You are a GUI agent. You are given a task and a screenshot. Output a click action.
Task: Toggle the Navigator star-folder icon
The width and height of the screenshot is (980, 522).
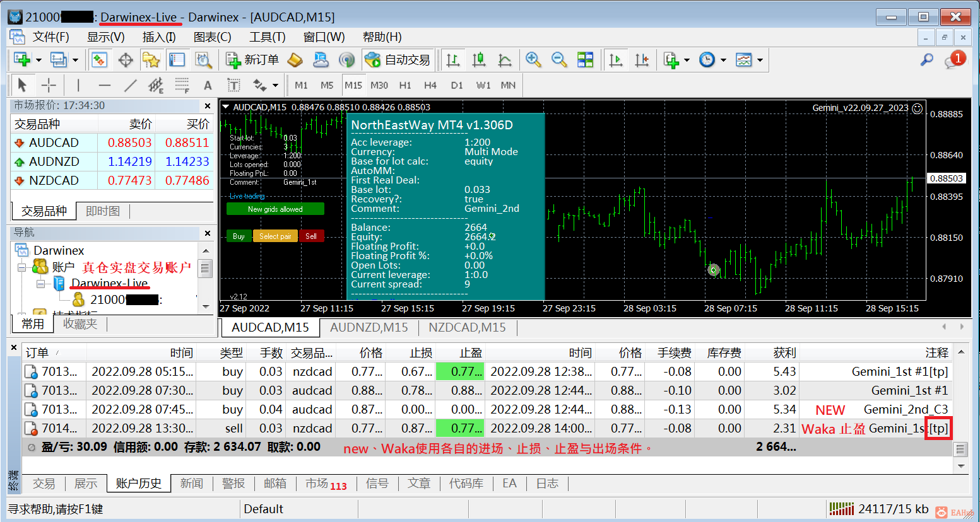point(151,60)
